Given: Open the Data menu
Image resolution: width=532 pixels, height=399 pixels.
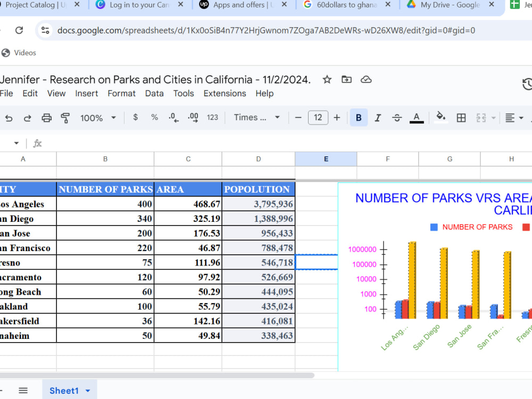Looking at the screenshot, I should (x=154, y=93).
